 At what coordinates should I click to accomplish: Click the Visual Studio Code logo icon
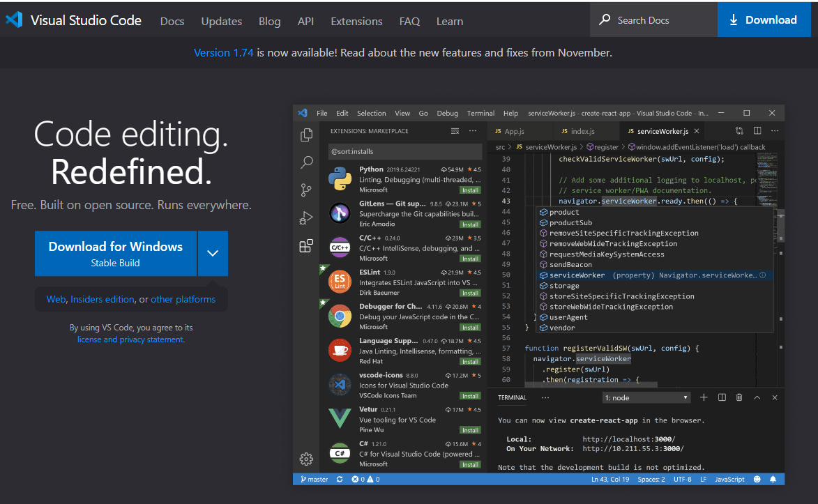(14, 20)
